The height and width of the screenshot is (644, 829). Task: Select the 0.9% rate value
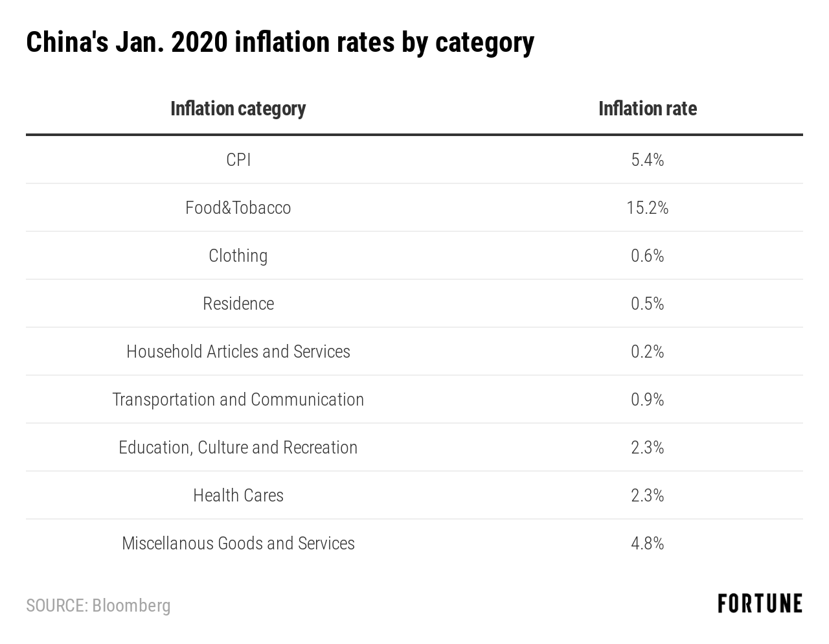click(647, 400)
